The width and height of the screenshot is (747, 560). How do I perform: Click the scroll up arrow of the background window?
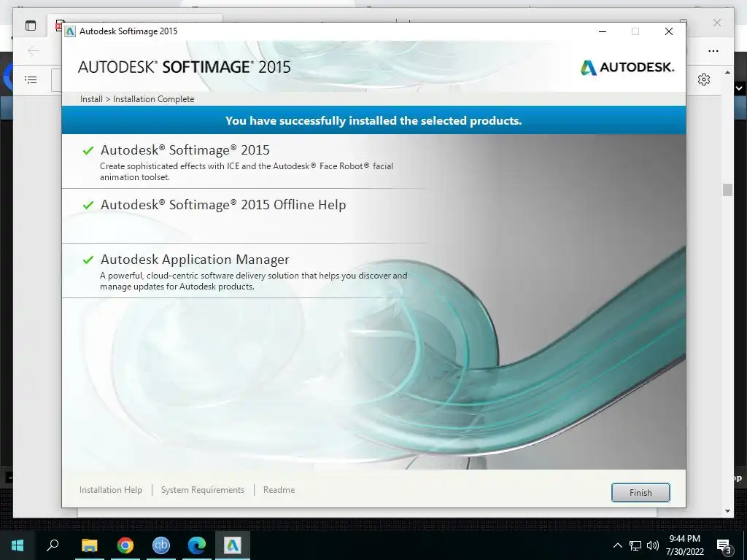pyautogui.click(x=727, y=72)
